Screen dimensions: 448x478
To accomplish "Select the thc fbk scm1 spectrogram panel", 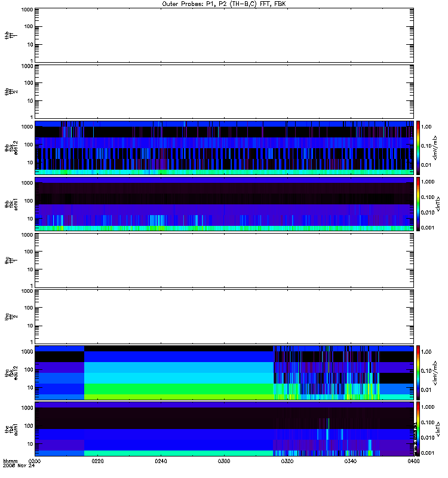I will pos(224,429).
